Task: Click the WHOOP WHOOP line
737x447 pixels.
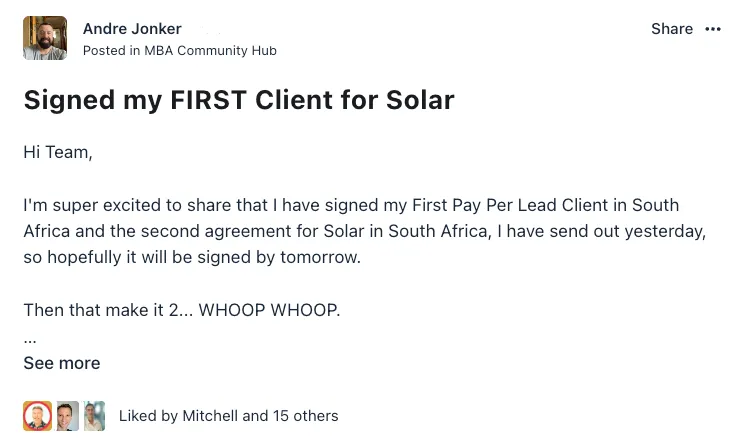Action: tap(182, 309)
